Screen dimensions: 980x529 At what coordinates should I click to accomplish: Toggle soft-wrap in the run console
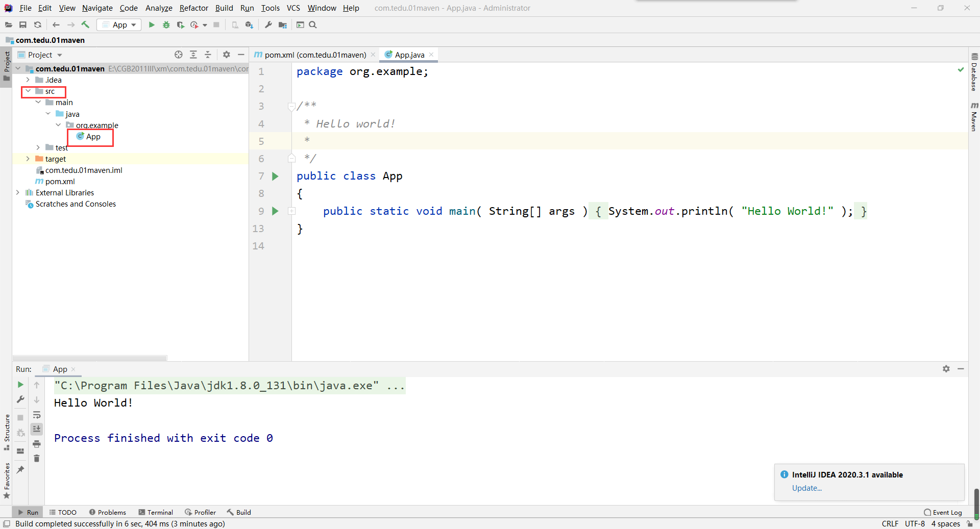coord(37,415)
